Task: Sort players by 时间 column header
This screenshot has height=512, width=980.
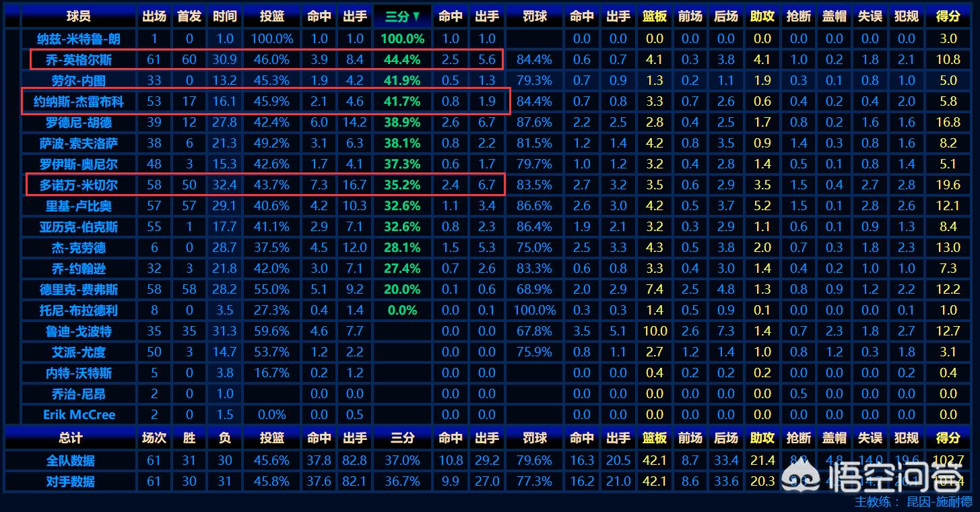Action: 224,16
